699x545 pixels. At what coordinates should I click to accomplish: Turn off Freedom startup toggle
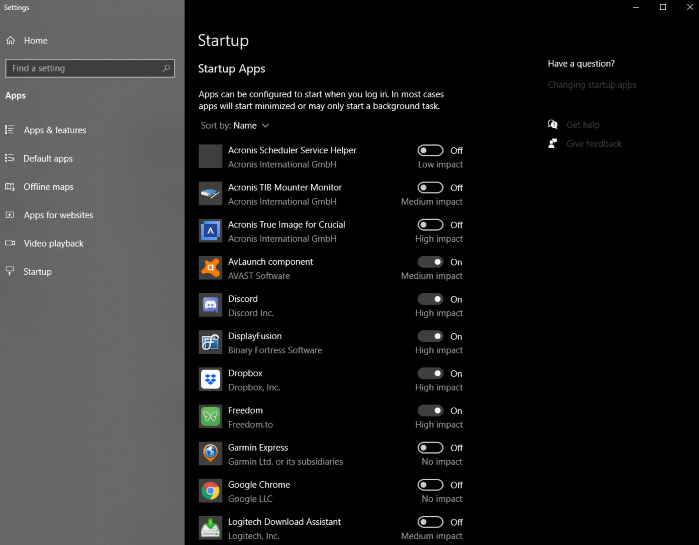[430, 410]
